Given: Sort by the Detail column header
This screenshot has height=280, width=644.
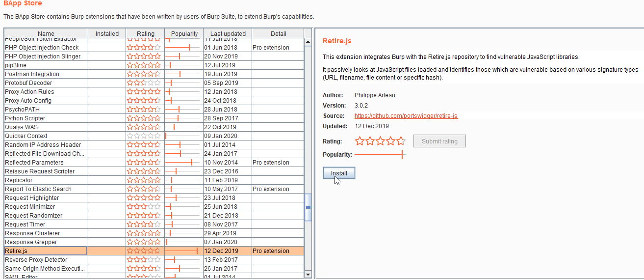Looking at the screenshot, I should click(x=278, y=33).
